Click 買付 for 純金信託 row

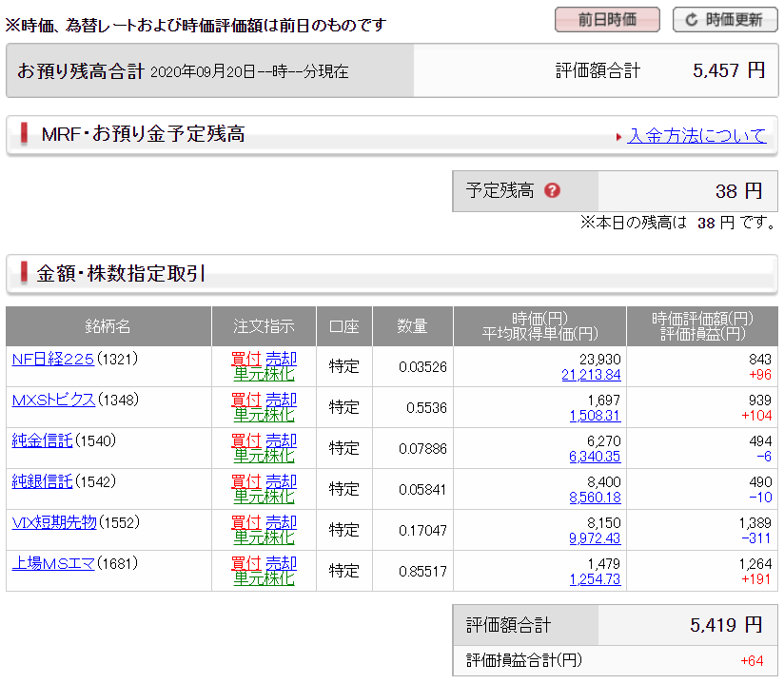(x=246, y=440)
